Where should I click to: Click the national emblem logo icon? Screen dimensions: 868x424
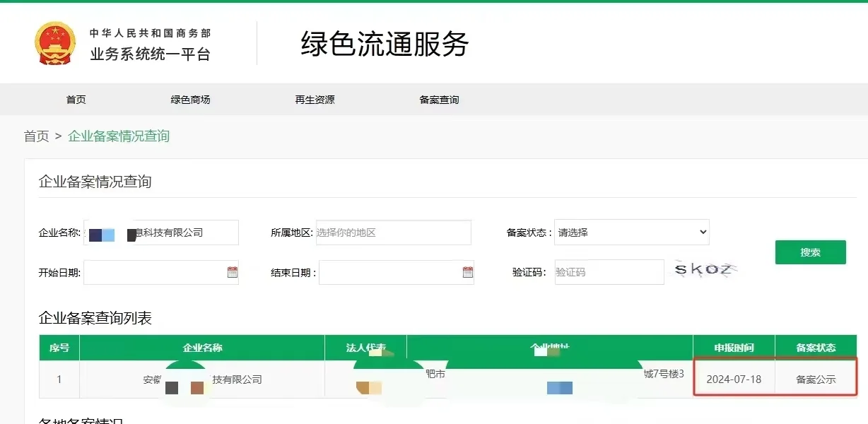(x=55, y=42)
